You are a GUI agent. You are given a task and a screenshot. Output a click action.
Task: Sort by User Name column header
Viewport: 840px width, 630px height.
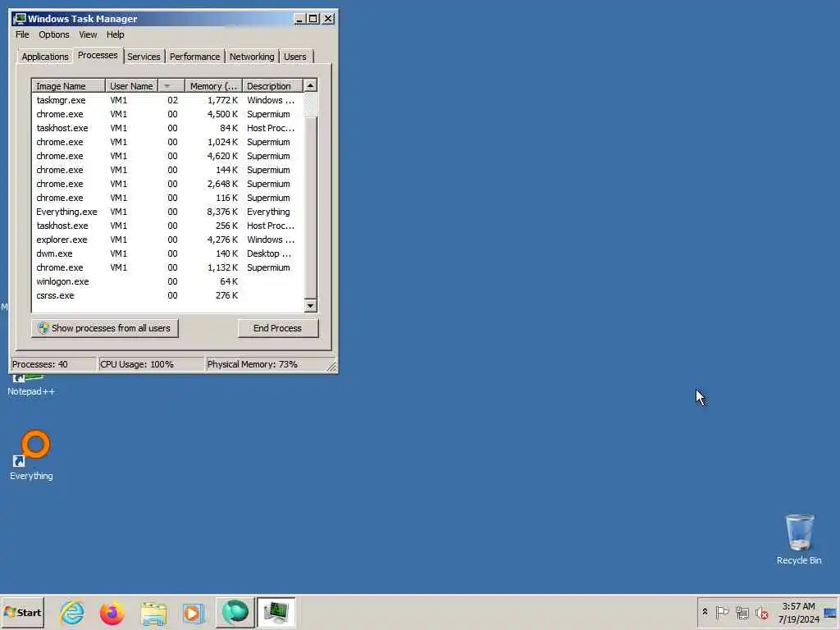[131, 85]
